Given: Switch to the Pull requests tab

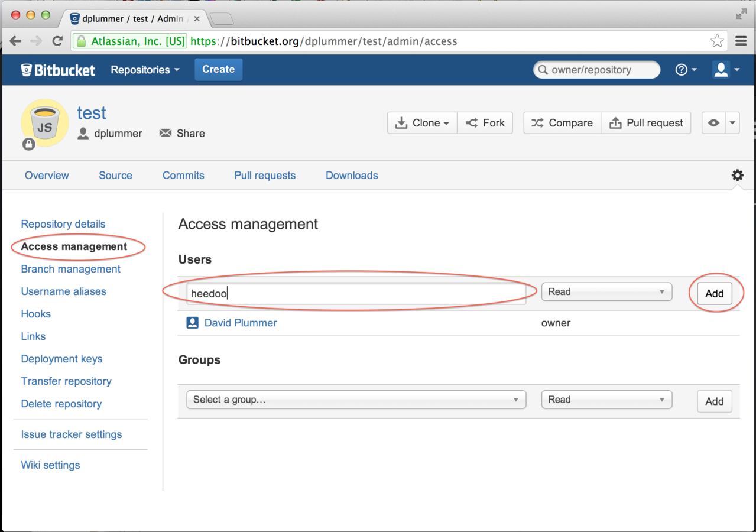Looking at the screenshot, I should tap(265, 176).
